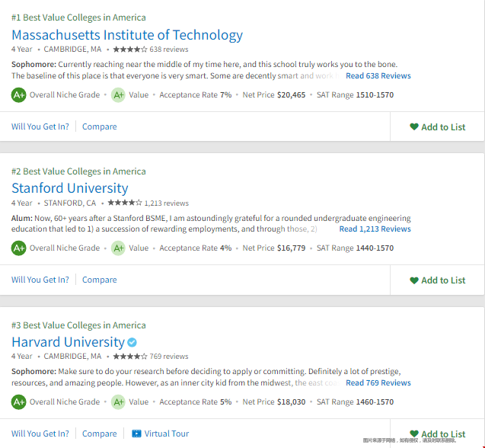Open Massachusetts Institute of Technology page
Viewport: 485px width, 448px height.
[x=127, y=35]
